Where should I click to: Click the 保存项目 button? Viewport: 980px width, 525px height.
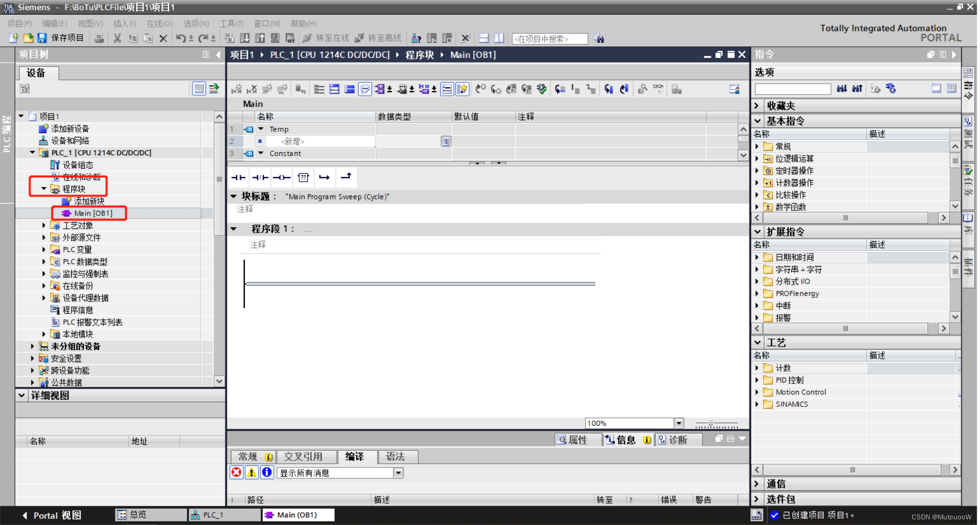pos(61,38)
